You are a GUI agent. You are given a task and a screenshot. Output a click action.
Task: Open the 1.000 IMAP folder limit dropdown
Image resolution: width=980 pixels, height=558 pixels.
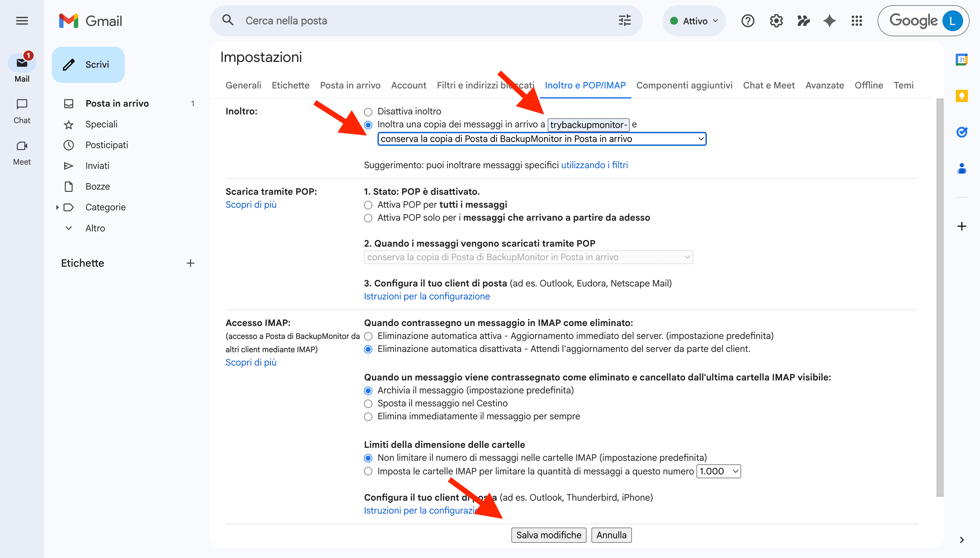[x=718, y=471]
